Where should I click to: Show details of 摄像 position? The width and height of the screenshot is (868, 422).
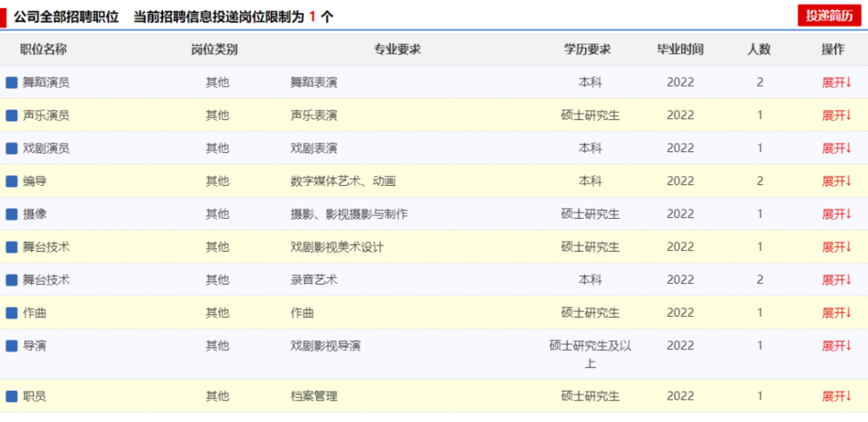[837, 214]
